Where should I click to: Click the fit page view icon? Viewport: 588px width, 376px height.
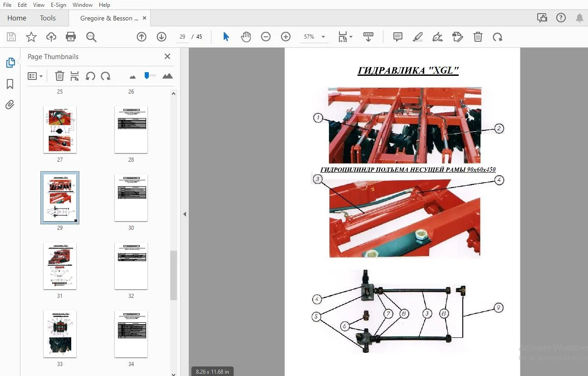(343, 37)
